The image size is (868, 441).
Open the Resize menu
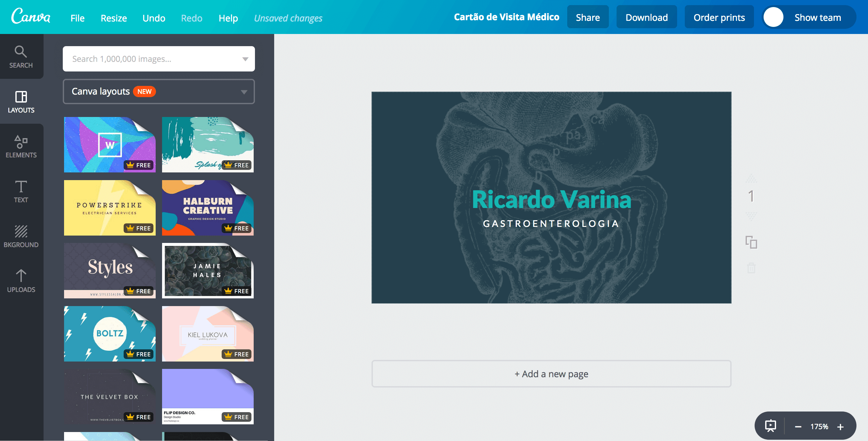114,18
